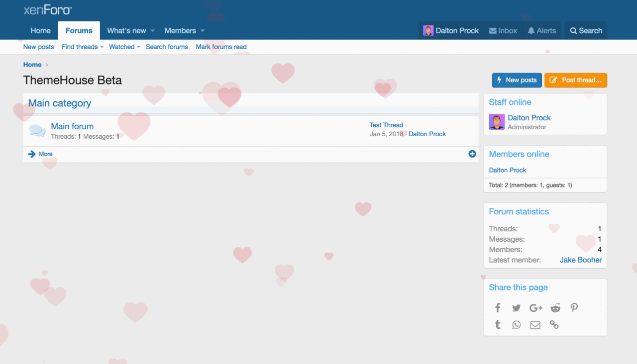Click the Google Plus share icon

535,308
